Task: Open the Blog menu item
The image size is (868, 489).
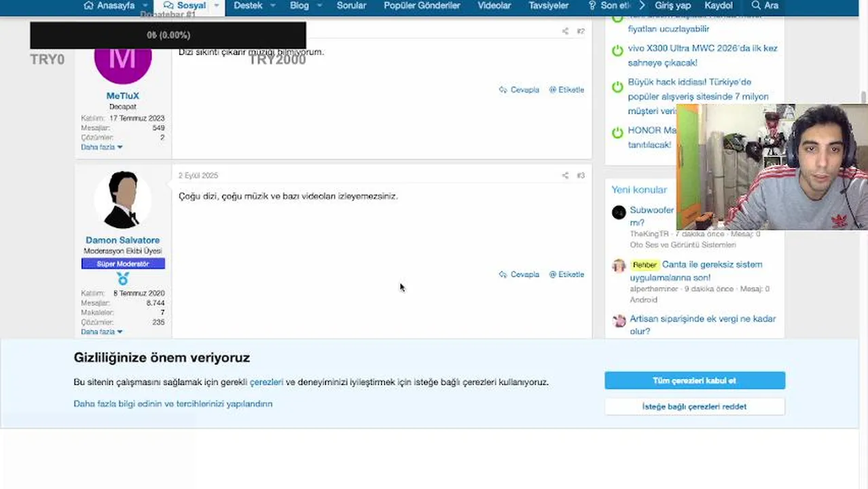Action: coord(299,5)
